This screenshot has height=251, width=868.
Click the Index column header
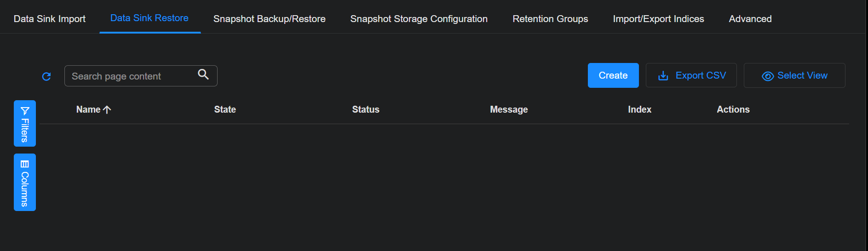click(639, 109)
